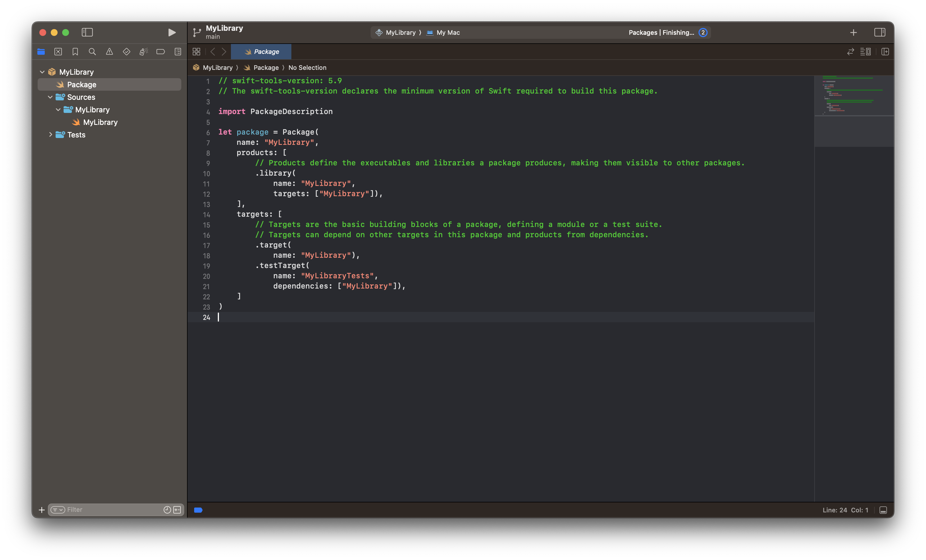This screenshot has height=560, width=926.
Task: Open the Test navigator diamond icon
Action: tap(126, 52)
